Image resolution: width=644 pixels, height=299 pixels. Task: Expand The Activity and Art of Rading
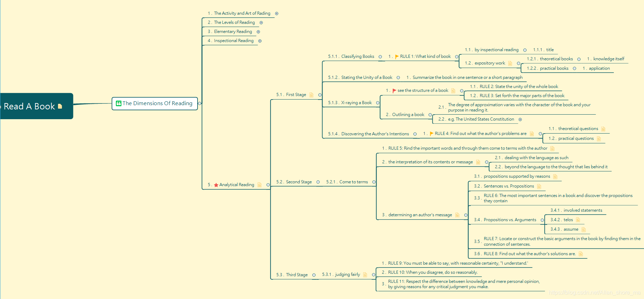[277, 14]
